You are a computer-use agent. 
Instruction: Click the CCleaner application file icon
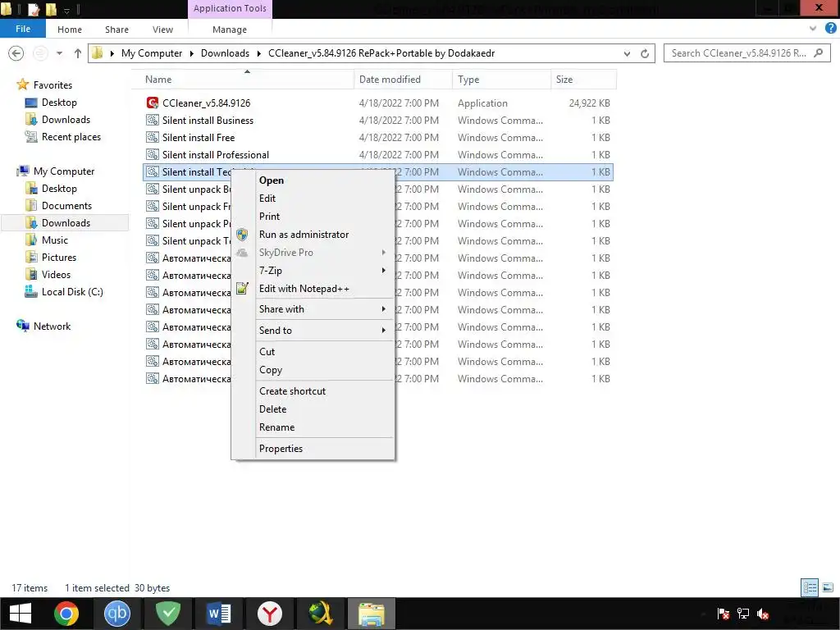152,103
